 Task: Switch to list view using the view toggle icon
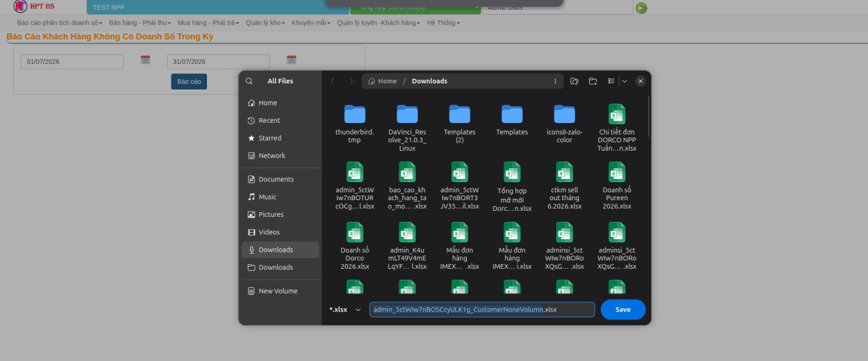click(x=611, y=81)
